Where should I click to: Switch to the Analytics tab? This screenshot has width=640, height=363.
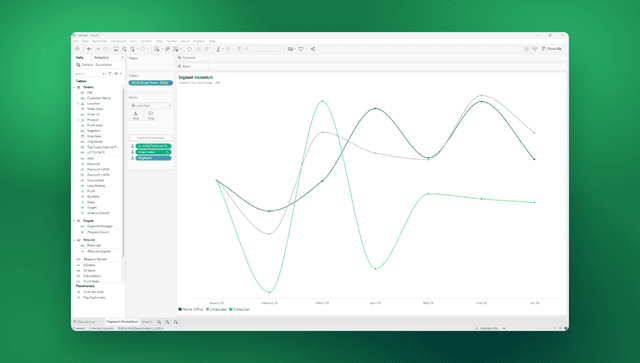coord(102,58)
